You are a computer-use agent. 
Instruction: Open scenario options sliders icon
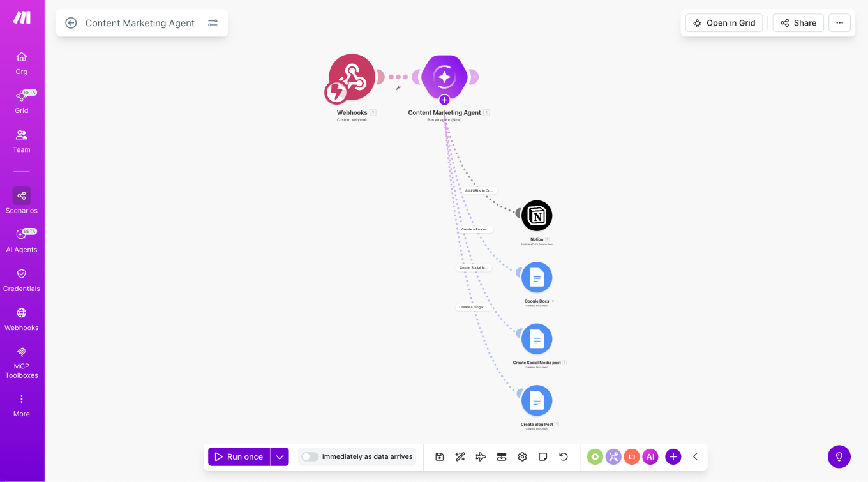click(x=213, y=23)
